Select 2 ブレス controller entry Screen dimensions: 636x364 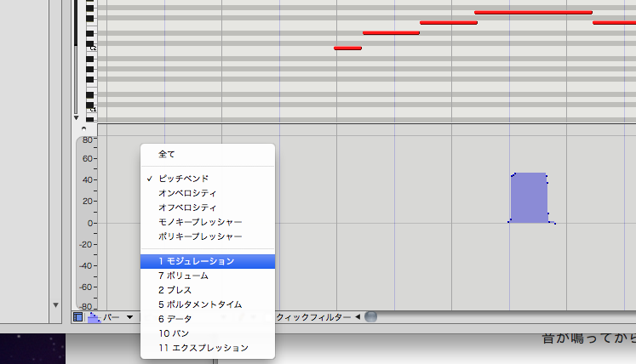pos(175,290)
